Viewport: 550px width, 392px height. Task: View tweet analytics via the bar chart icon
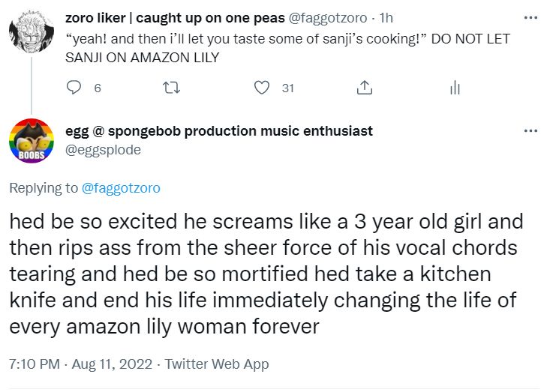[x=454, y=88]
